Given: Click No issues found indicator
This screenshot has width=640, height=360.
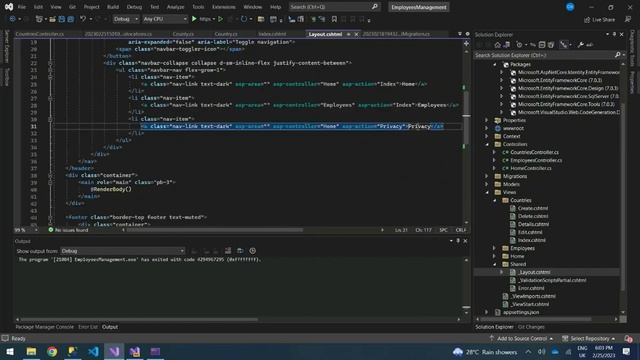Looking at the screenshot, I should click(68, 230).
